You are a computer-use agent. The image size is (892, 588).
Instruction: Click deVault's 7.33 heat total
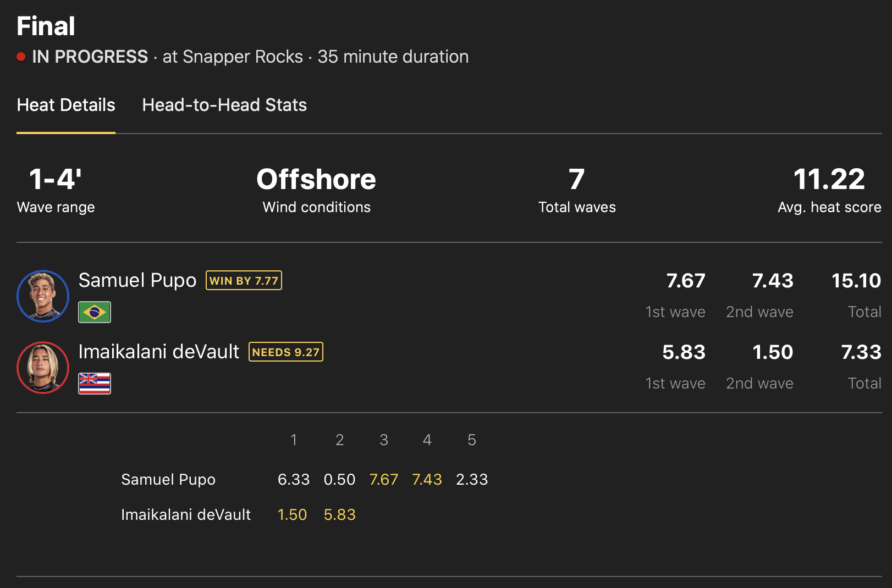[861, 352]
